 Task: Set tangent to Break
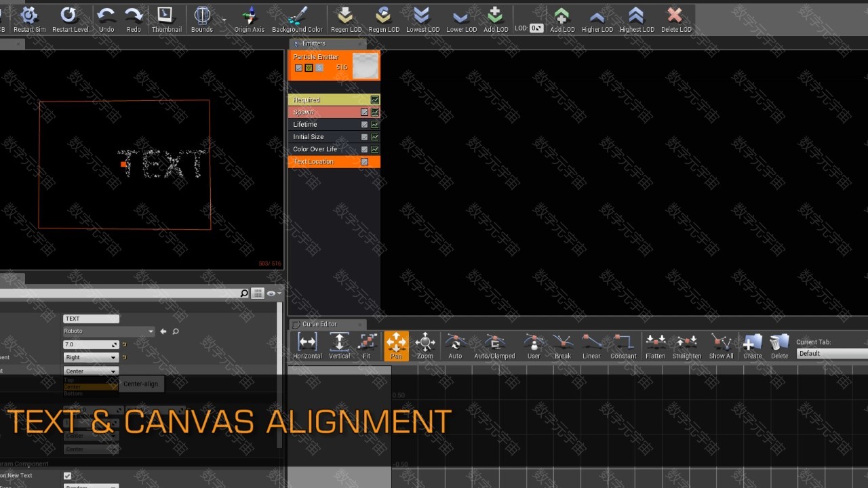[563, 346]
